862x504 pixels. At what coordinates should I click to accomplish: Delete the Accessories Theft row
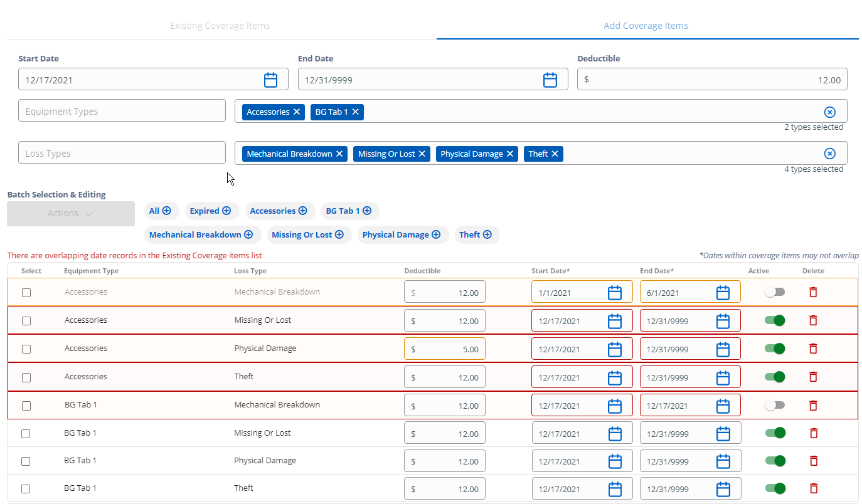coord(813,377)
